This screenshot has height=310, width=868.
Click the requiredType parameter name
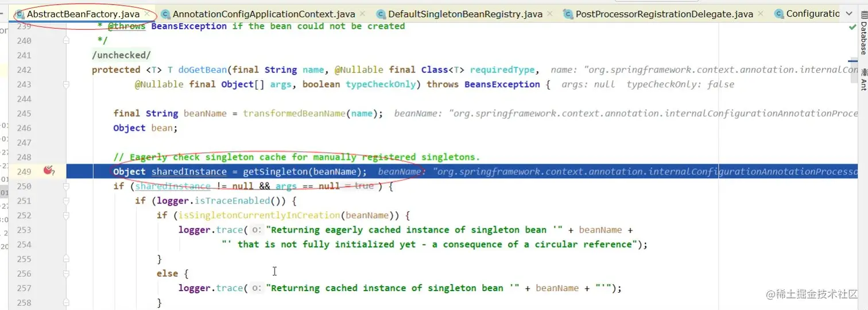(x=502, y=69)
